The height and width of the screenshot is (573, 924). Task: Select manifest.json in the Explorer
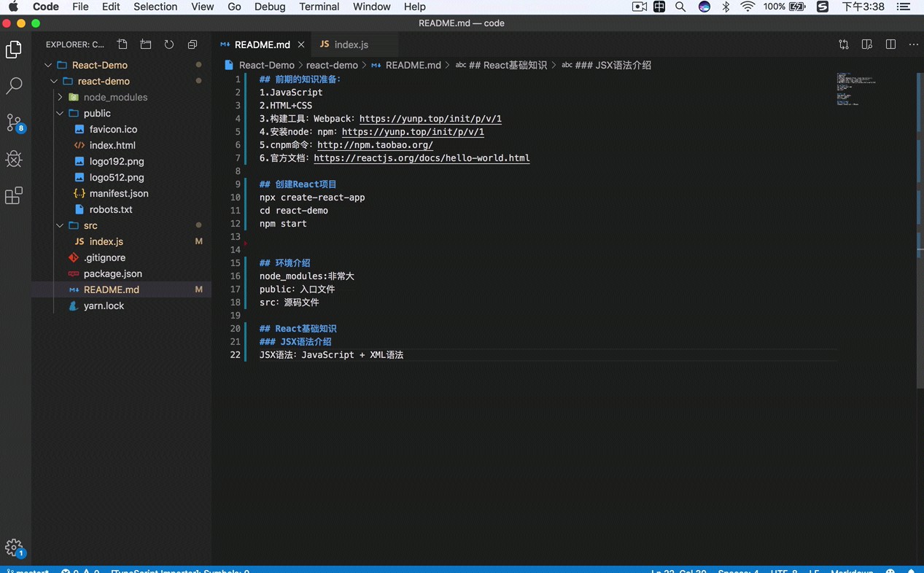119,193
